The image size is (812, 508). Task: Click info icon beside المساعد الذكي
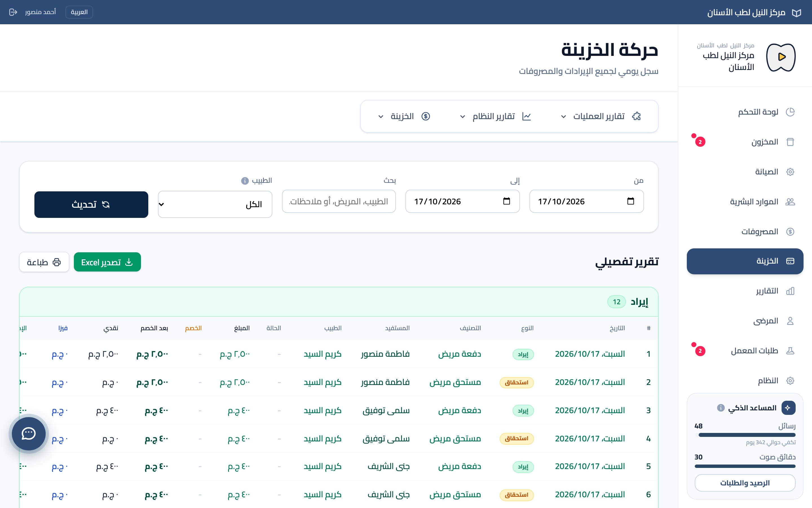pos(720,408)
